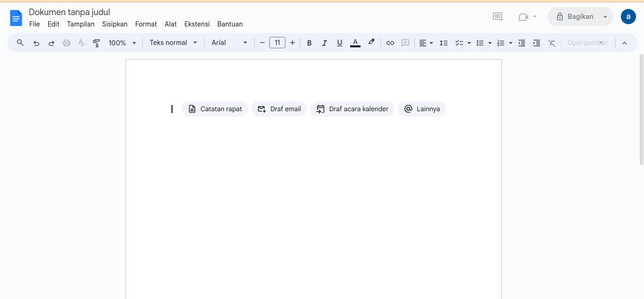Insert a link with the chain icon

tap(390, 43)
